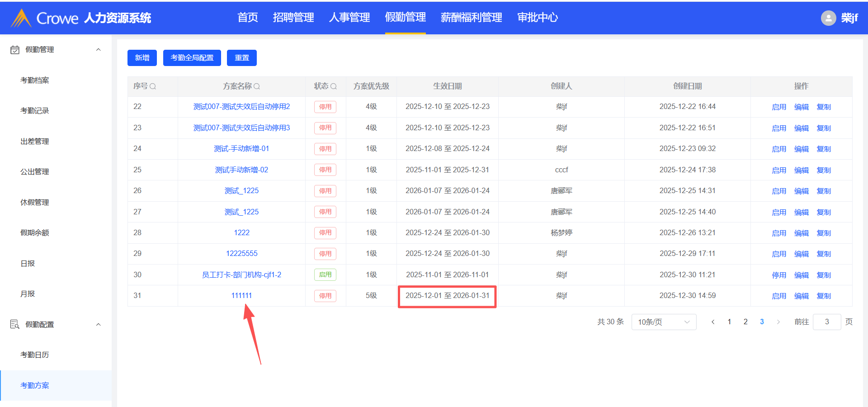Open 日报 in the sidebar
The width and height of the screenshot is (868, 407).
pyautogui.click(x=28, y=263)
